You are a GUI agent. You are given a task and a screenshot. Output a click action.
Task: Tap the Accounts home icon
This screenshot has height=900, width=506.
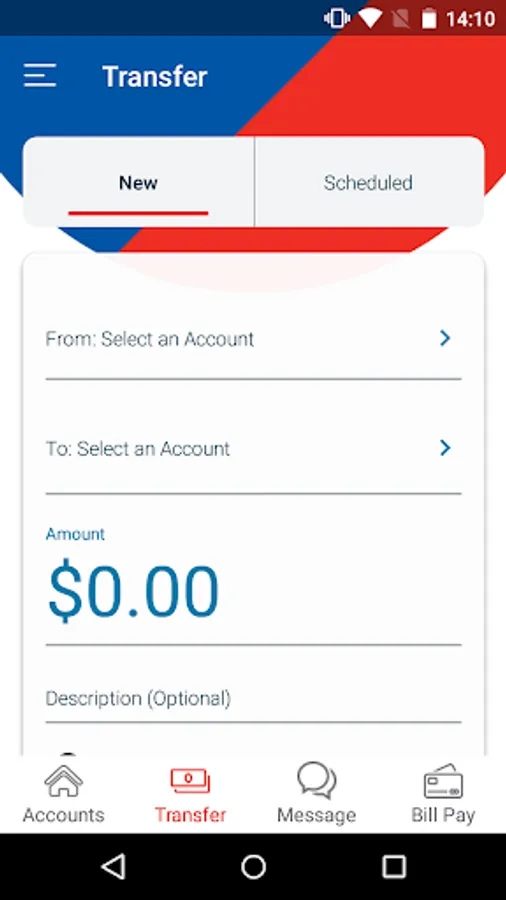click(x=63, y=781)
